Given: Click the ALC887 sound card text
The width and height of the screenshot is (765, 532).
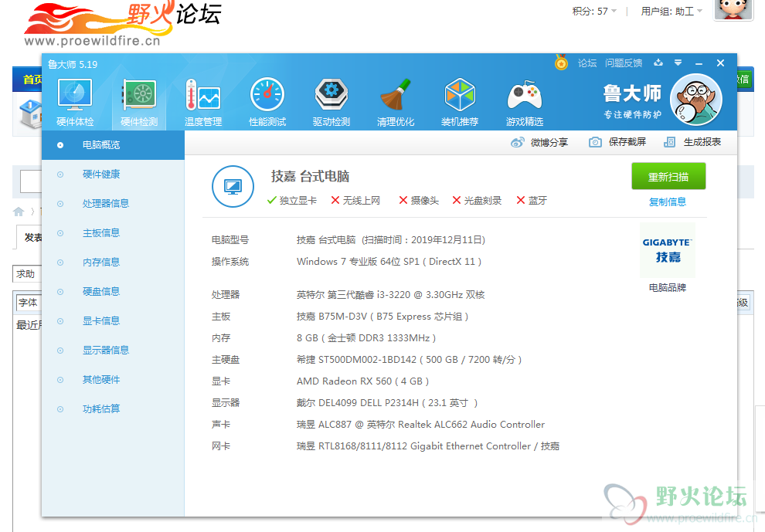Looking at the screenshot, I should 420,424.
